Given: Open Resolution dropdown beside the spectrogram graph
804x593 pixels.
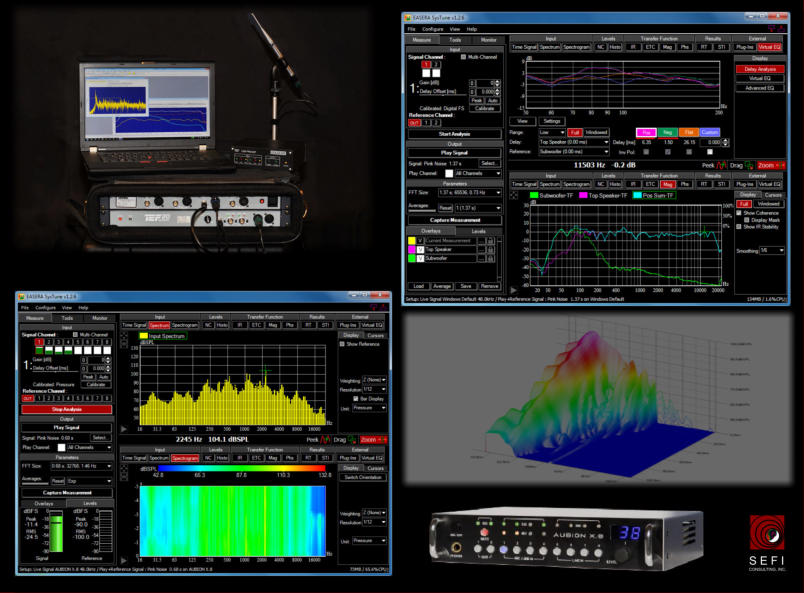Looking at the screenshot, I should pyautogui.click(x=374, y=522).
